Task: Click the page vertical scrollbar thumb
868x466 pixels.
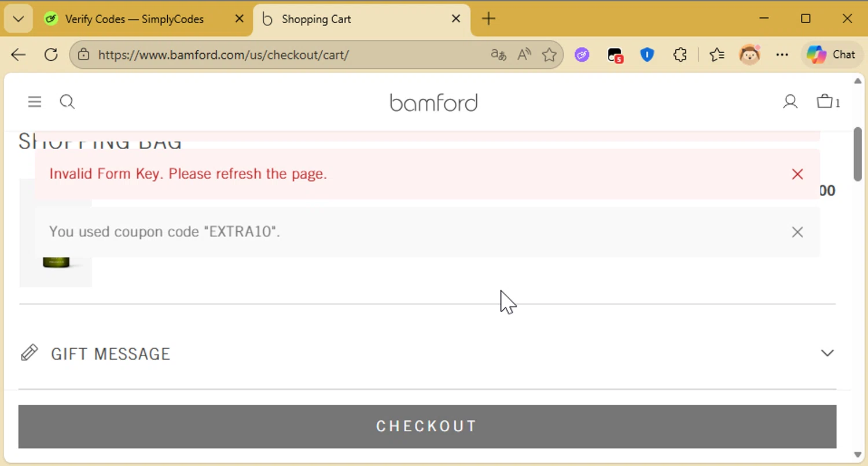Action: [858, 154]
